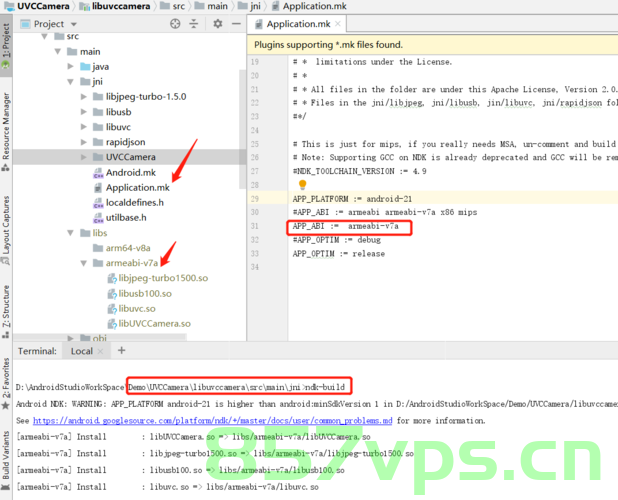Viewport: 618px width, 500px height.
Task: Click line number 27 in gutter
Action: point(255,171)
